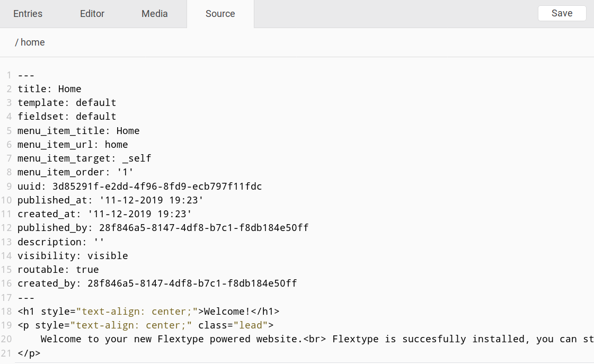Click the 'template: default' line
Screen dimensions: 594x364
point(67,103)
